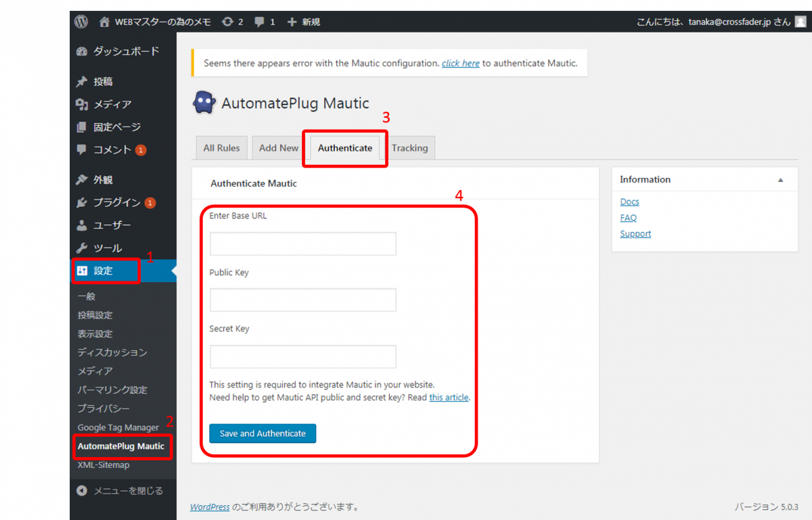Click into the Public Key field

(302, 300)
